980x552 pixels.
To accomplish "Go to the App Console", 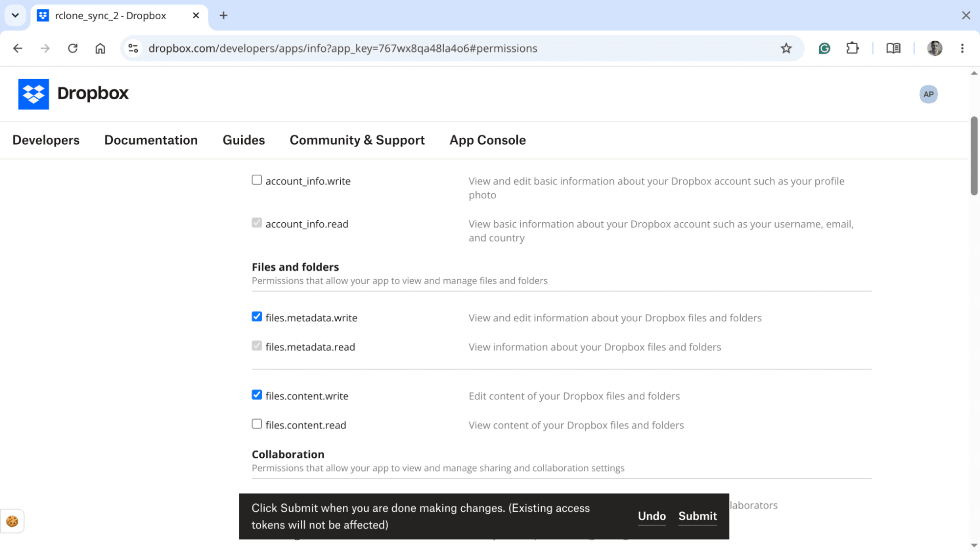I will pos(488,140).
